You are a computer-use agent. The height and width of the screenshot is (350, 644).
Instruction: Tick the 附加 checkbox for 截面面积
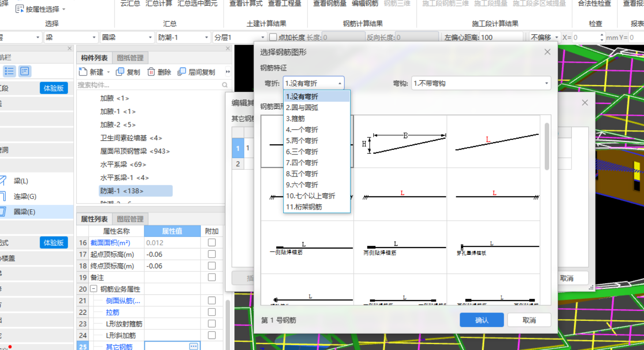pyautogui.click(x=212, y=242)
